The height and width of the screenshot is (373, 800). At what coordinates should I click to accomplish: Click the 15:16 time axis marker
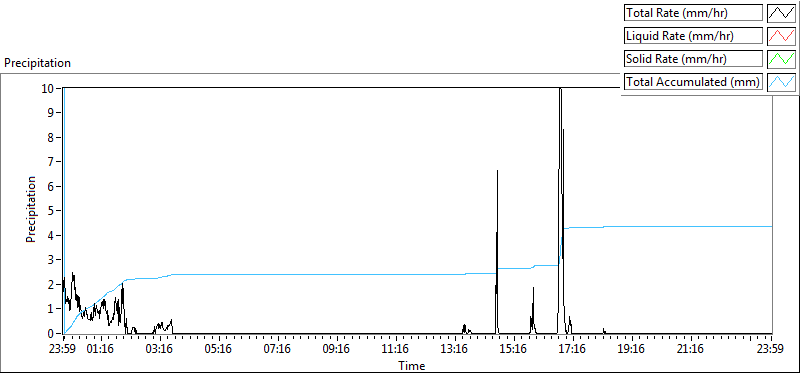click(513, 350)
